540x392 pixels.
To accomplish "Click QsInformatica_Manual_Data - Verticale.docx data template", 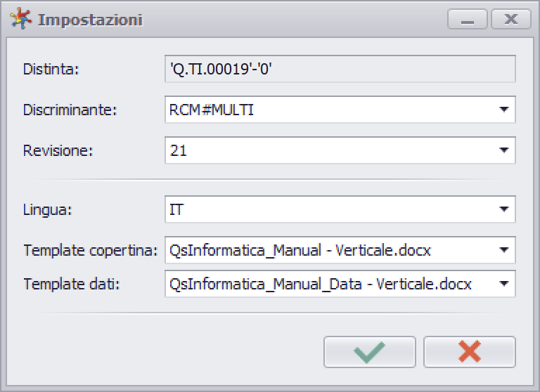I will [x=321, y=285].
